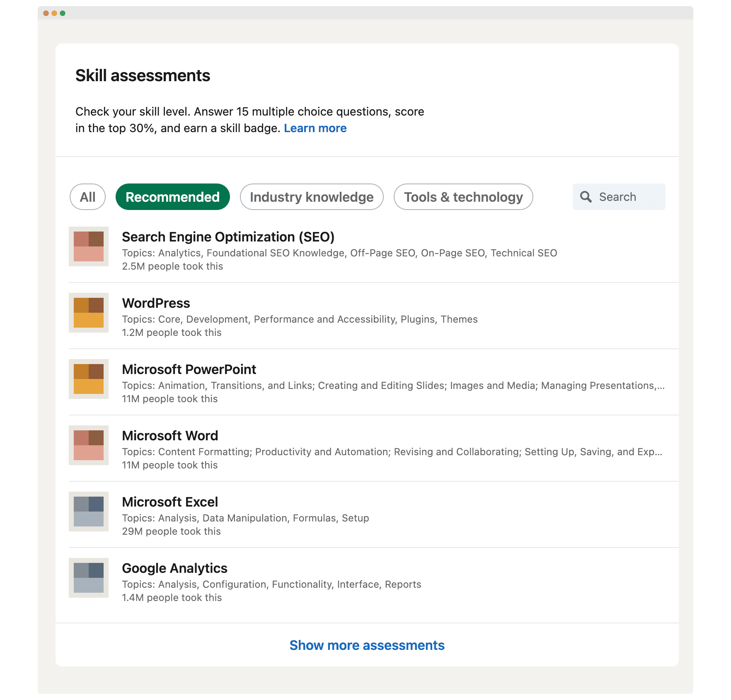Click the green macOS window dot

coord(63,13)
